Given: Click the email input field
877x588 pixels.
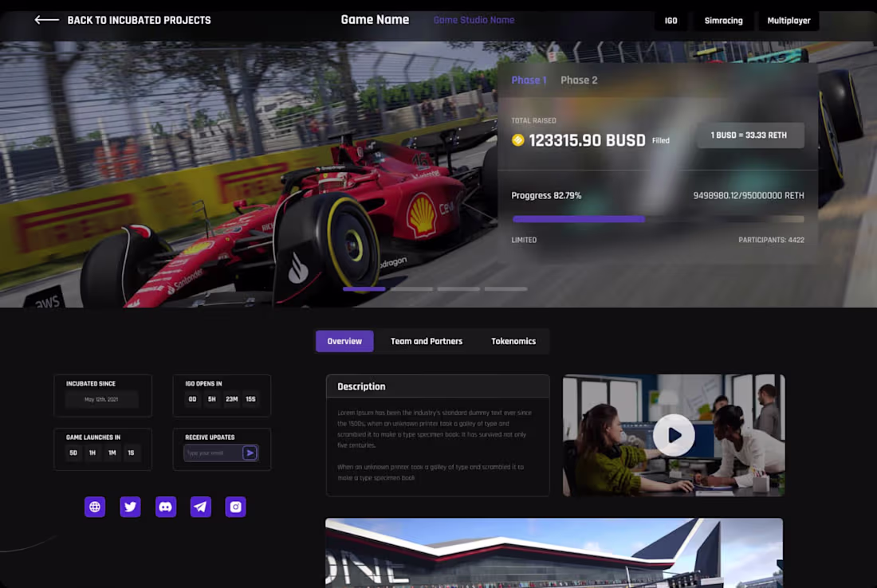Looking at the screenshot, I should [213, 453].
